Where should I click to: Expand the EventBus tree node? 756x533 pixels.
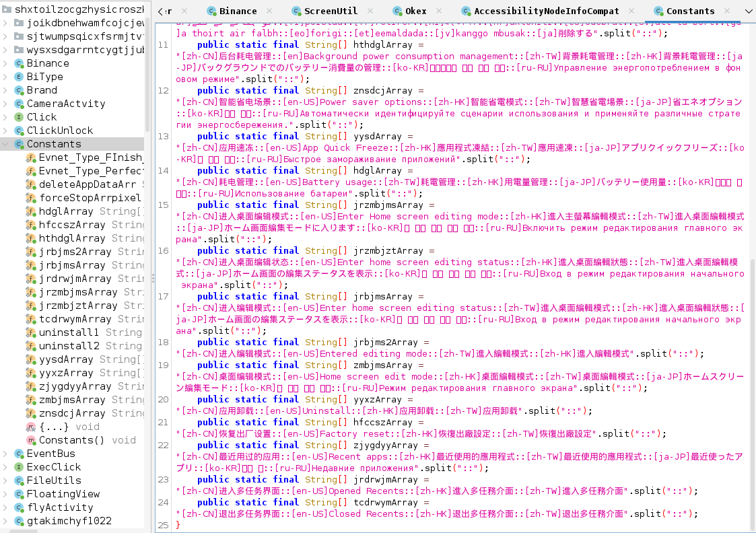(5, 454)
